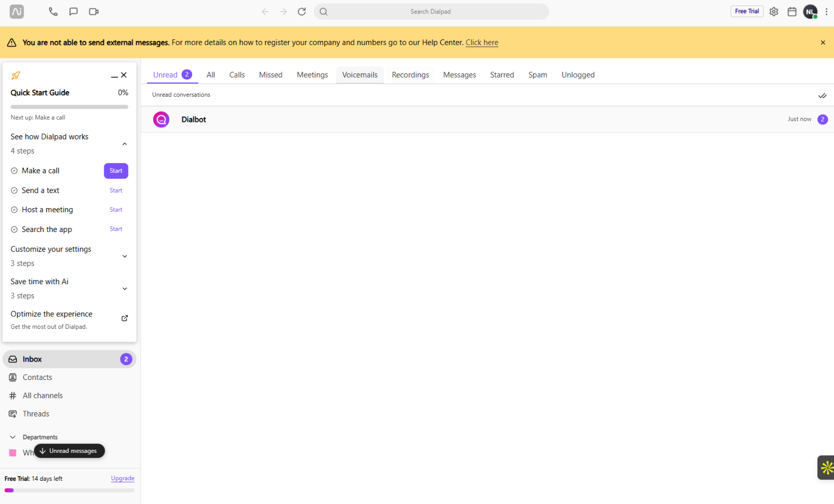
Task: Switch to the Unread tab
Action: point(172,75)
